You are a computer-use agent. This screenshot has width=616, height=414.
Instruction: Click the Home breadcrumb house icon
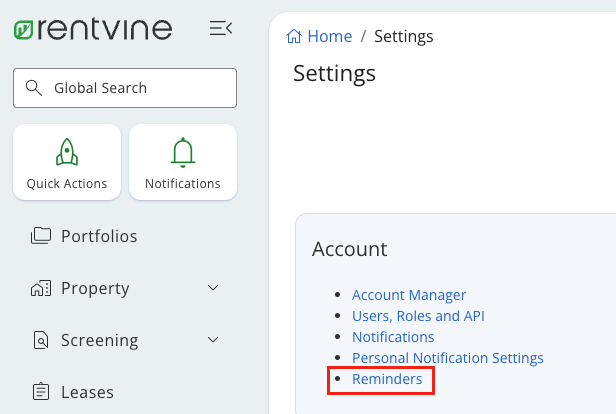click(294, 37)
